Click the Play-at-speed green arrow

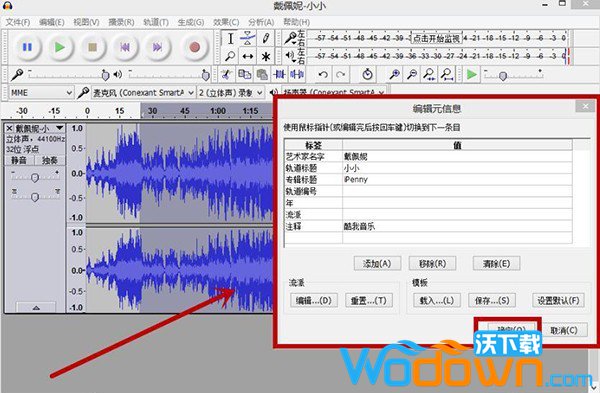pos(472,74)
